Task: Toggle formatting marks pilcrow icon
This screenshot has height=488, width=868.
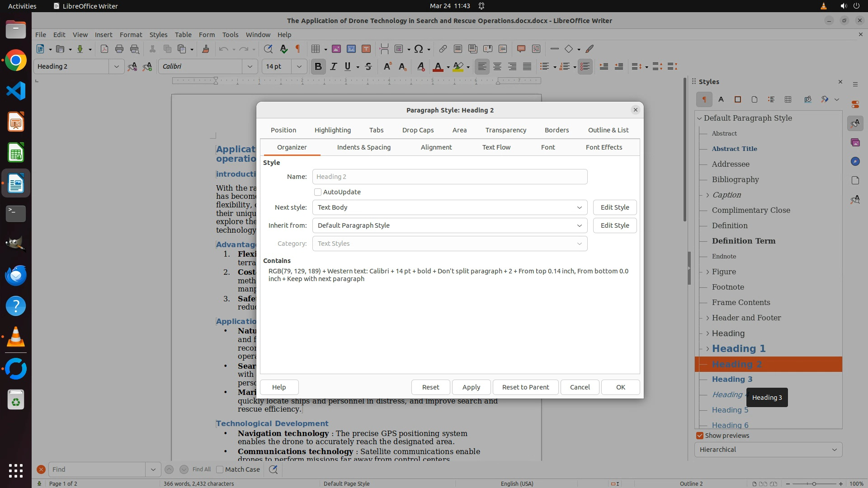Action: (297, 49)
